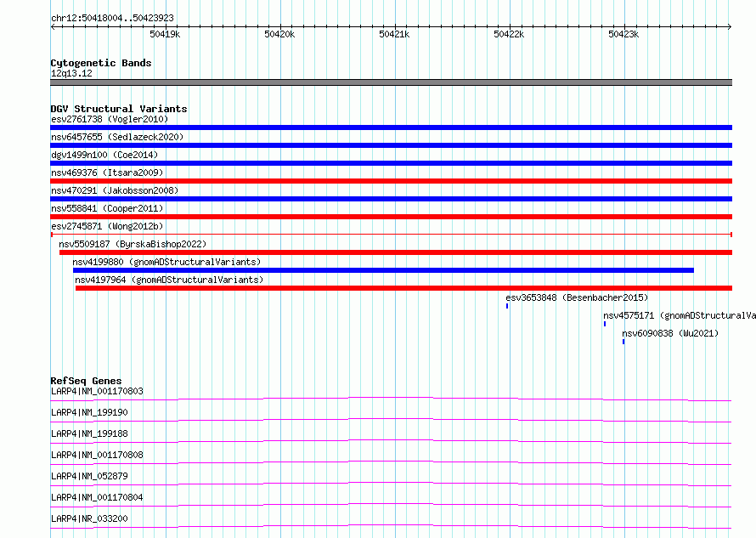Click the Cytogenetic Bands track title
The image size is (756, 538).
coord(101,63)
